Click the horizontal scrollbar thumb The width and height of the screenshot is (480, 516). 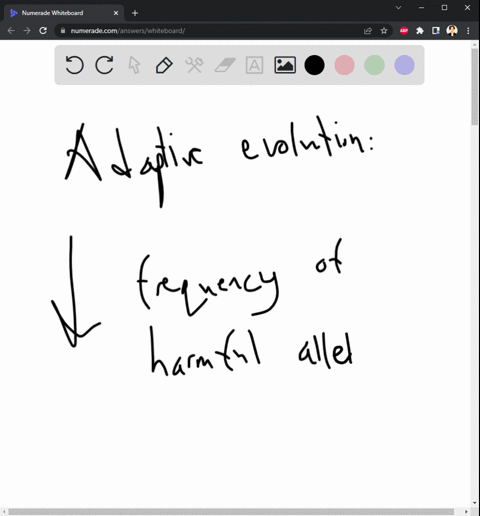(x=231, y=512)
